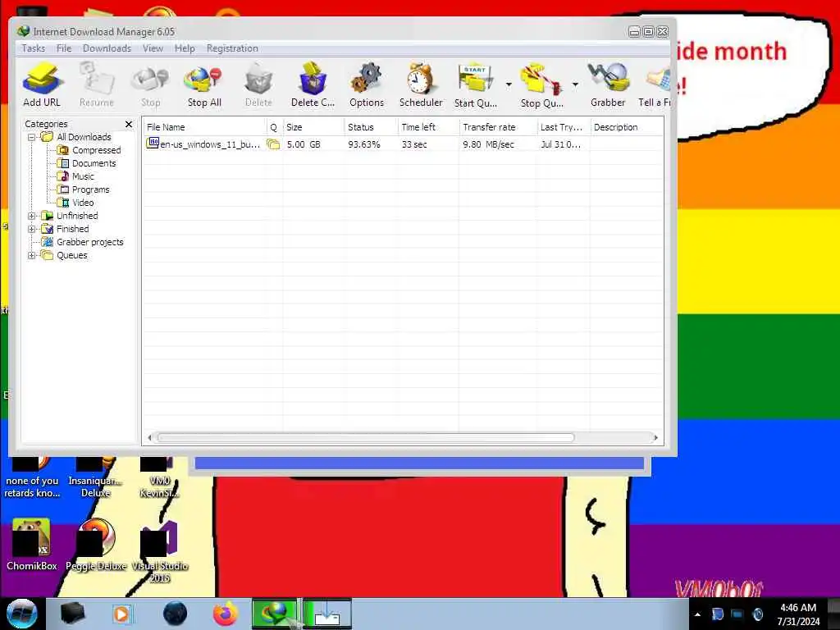Click the Start Queue icon

point(475,84)
